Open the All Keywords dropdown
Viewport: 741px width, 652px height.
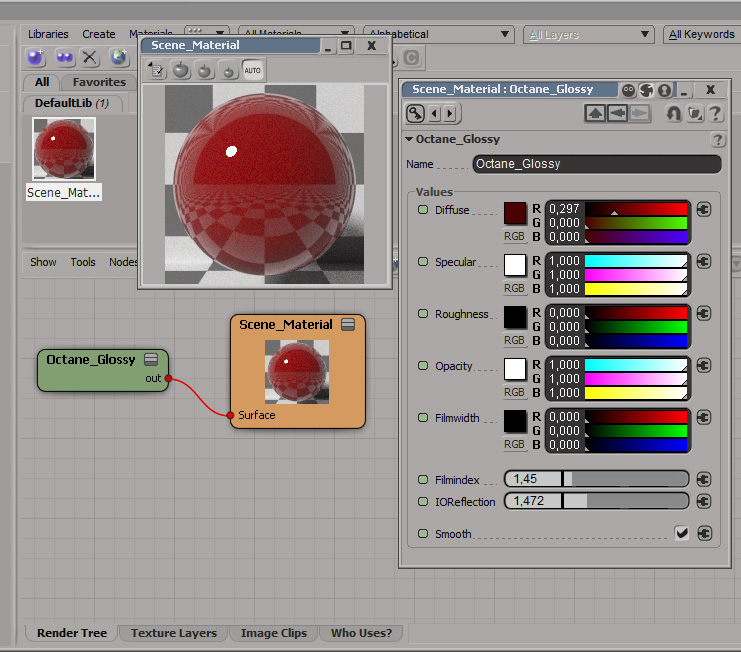[702, 34]
